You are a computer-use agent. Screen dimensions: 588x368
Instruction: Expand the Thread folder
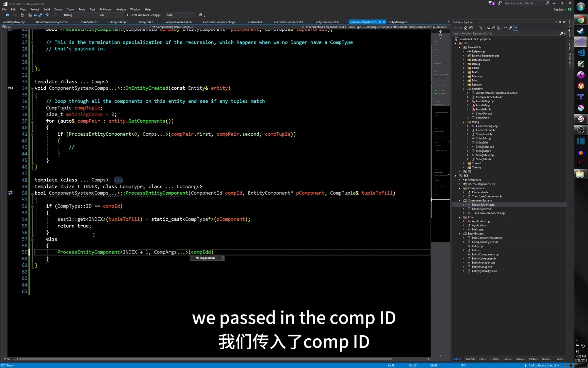[x=463, y=164]
